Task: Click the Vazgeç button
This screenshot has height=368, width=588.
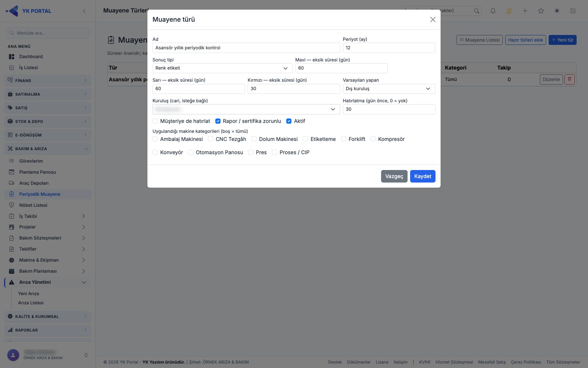Action: [x=394, y=176]
